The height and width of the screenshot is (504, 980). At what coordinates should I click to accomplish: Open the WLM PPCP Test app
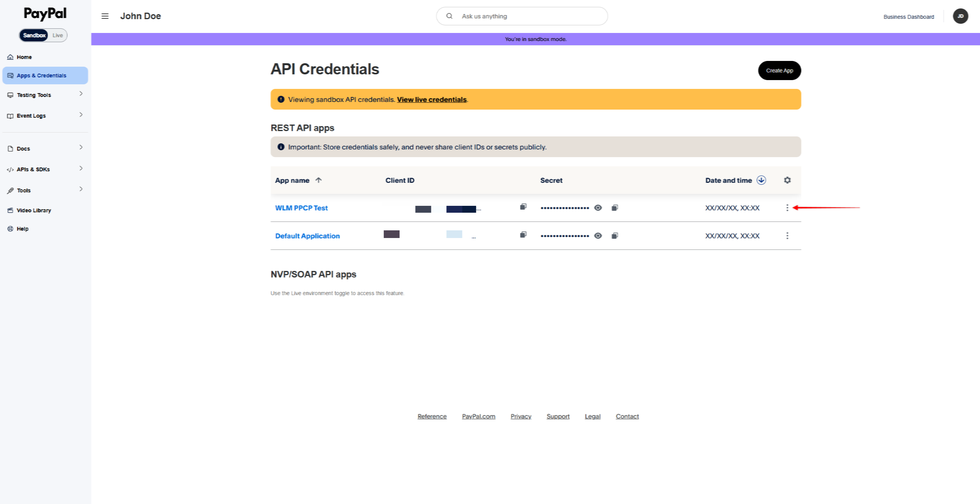pos(301,208)
